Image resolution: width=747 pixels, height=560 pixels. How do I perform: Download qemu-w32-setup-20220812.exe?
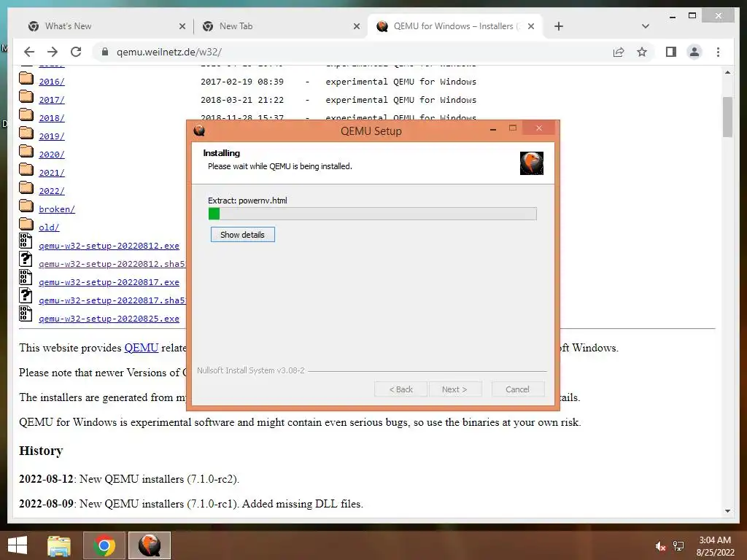pyautogui.click(x=109, y=246)
